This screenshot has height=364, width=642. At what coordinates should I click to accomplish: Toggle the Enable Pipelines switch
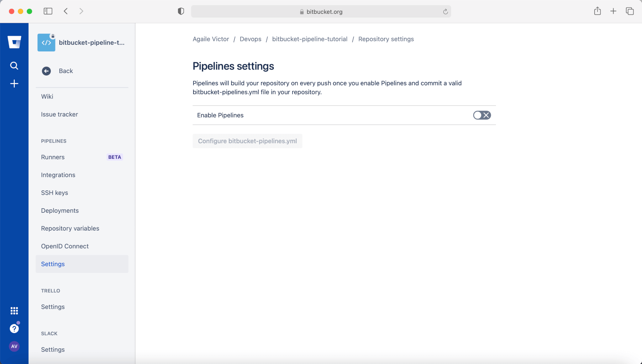482,115
